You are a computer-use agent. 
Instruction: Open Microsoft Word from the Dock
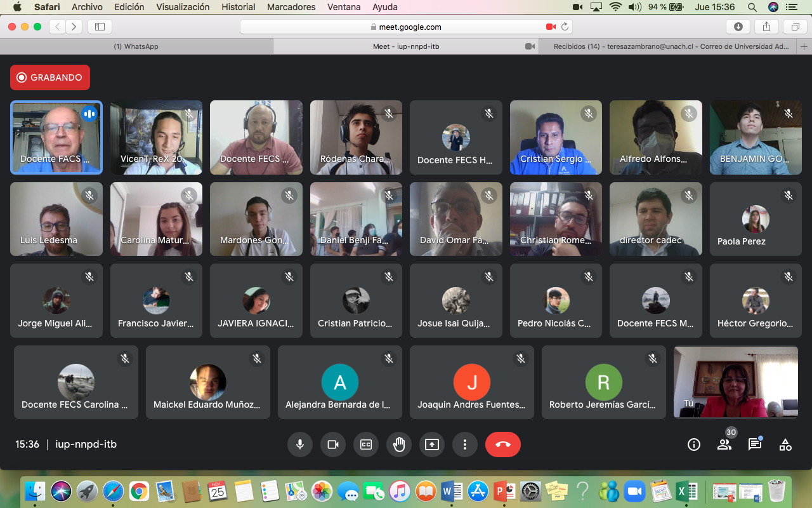(x=451, y=491)
